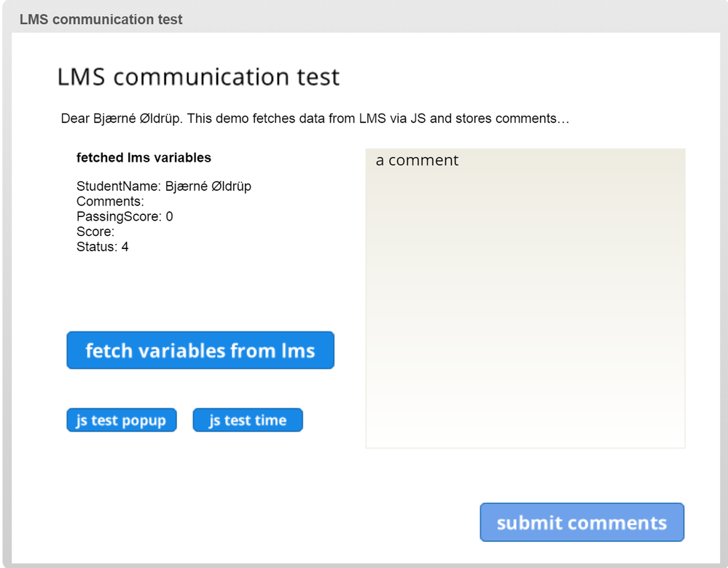Click the Status value '4'
This screenshot has height=568, width=728.
tap(125, 247)
